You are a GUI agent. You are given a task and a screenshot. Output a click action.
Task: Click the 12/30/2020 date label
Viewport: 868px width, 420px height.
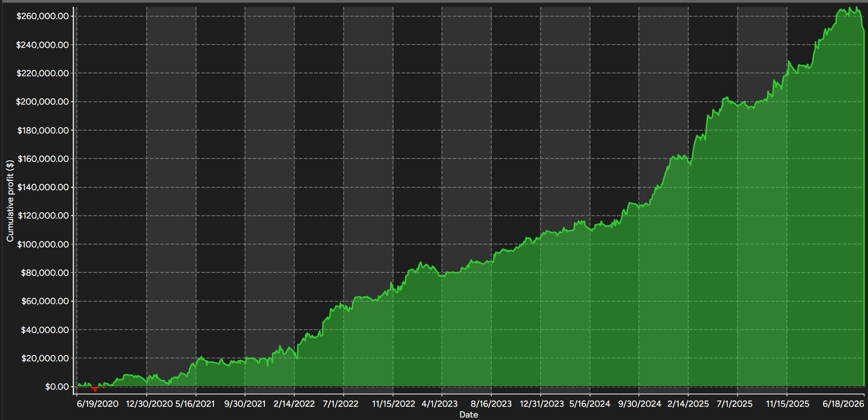[149, 404]
